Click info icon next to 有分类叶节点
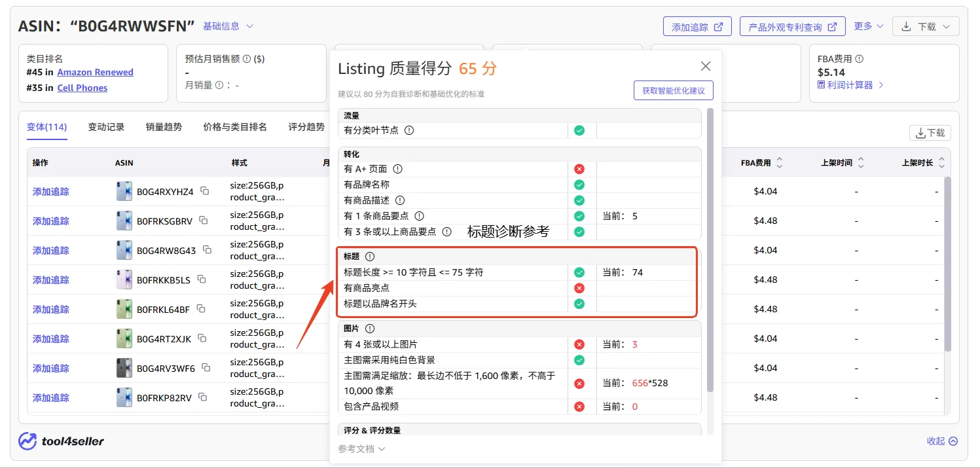980x468 pixels. click(409, 130)
